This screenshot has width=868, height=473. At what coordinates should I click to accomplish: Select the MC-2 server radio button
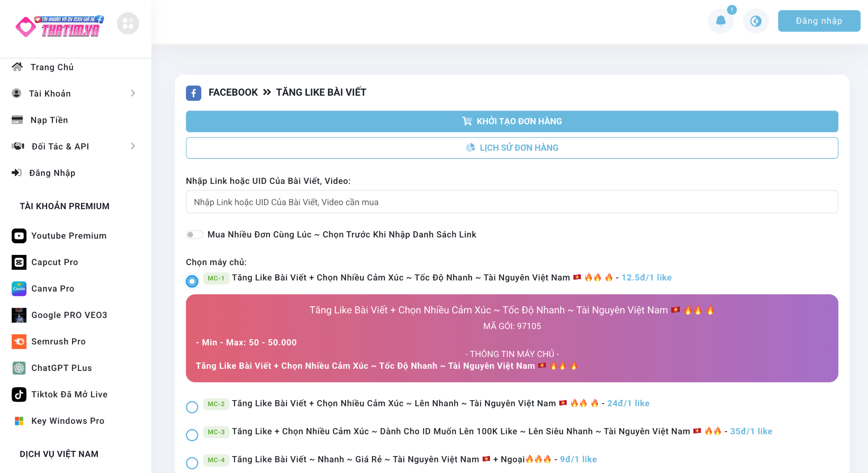point(192,407)
